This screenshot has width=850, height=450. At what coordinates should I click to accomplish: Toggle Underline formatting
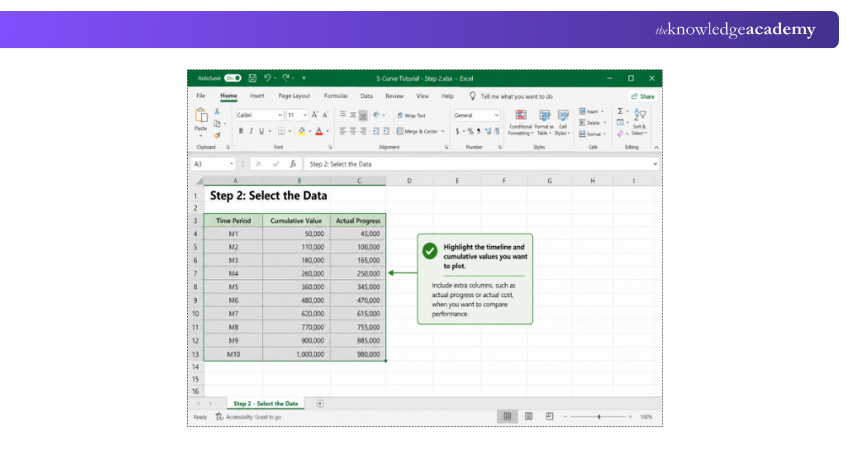pos(261,131)
